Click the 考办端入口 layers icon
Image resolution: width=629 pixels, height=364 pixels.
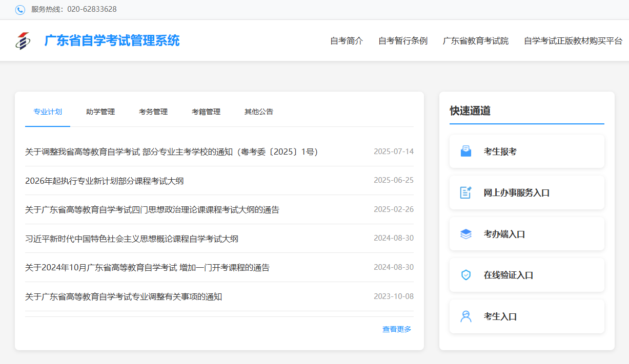465,234
